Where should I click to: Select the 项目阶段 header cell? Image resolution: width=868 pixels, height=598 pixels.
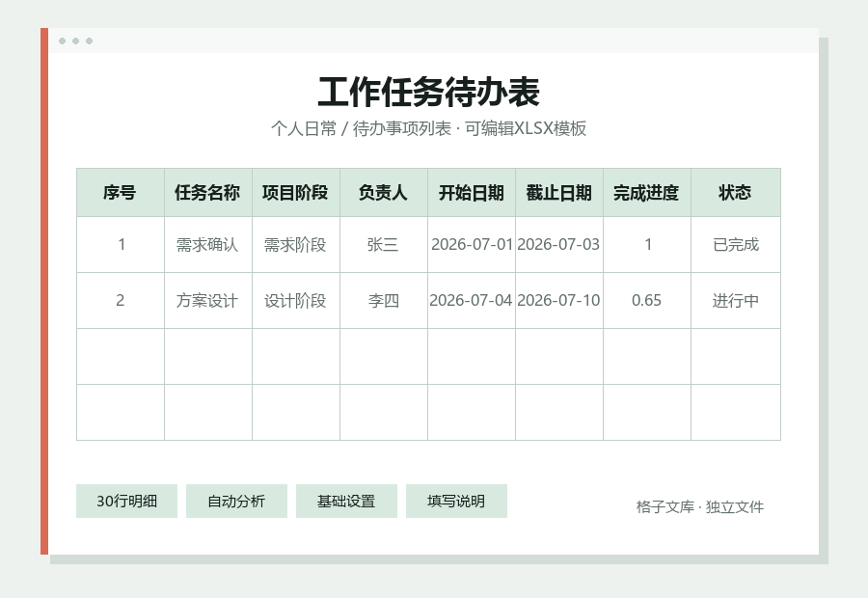296,193
